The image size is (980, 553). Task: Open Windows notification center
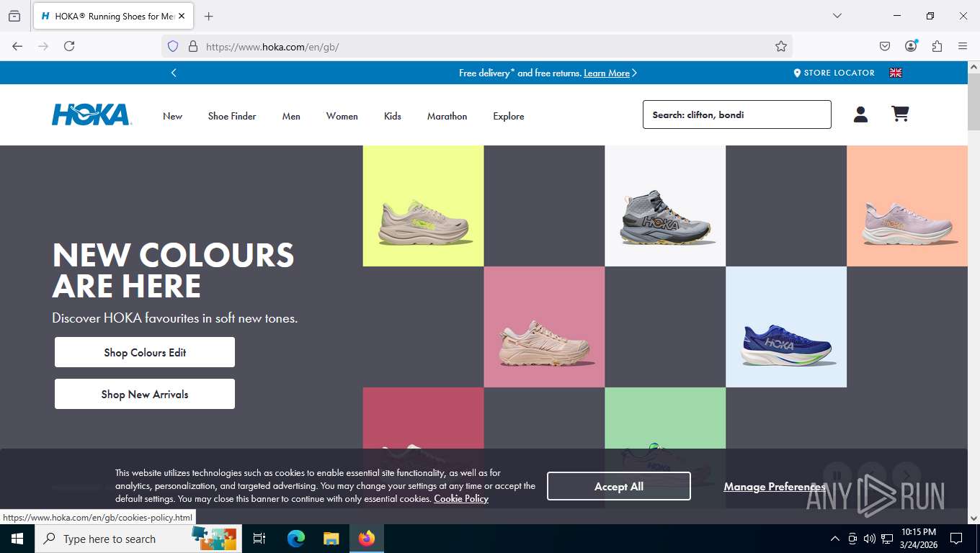(956, 539)
